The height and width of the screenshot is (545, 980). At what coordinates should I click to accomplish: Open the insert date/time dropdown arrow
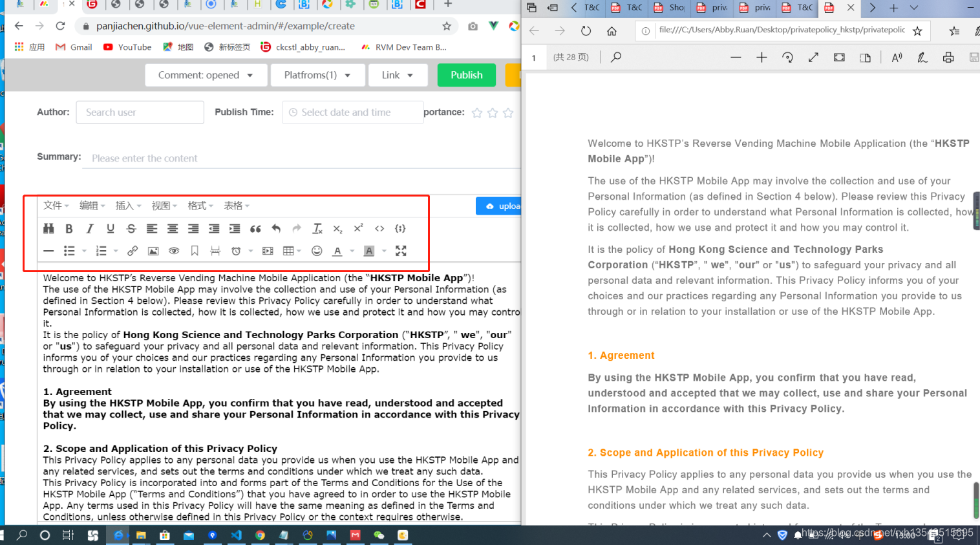click(x=250, y=251)
